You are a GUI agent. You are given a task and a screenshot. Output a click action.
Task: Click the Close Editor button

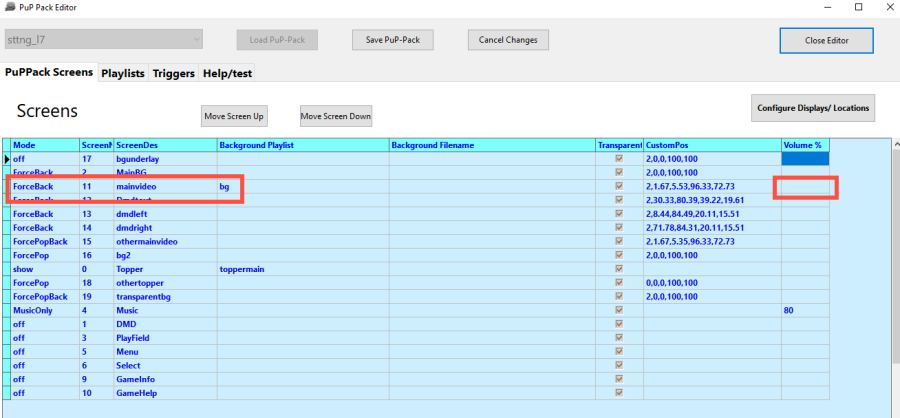click(826, 41)
